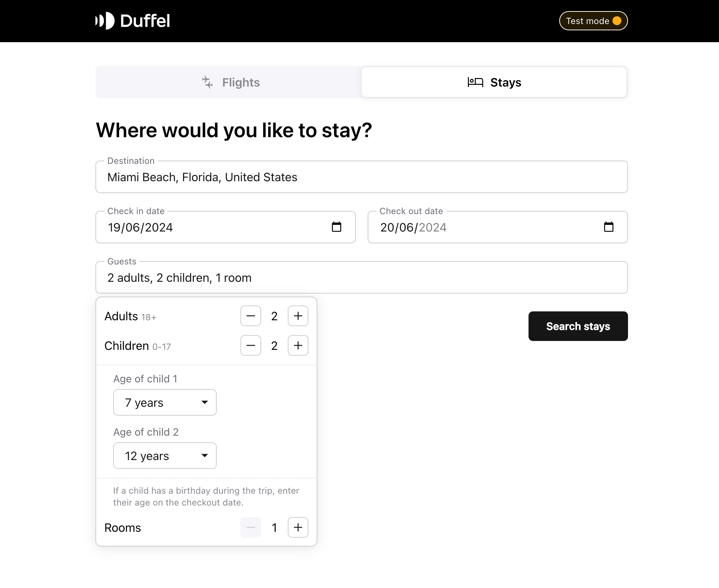This screenshot has width=719, height=588.
Task: Collapse the Guests selector field
Action: tap(362, 277)
